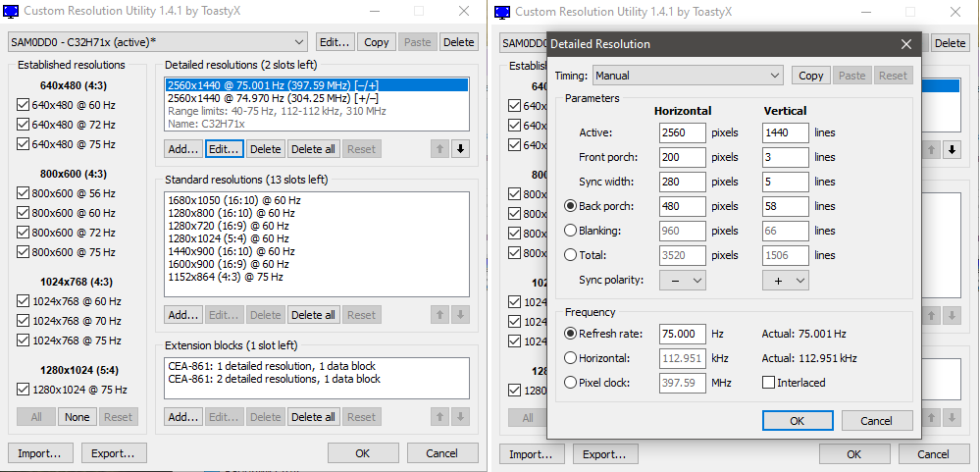Select 2560x1440 @ 75.001 Hz detailed resolution

[317, 85]
